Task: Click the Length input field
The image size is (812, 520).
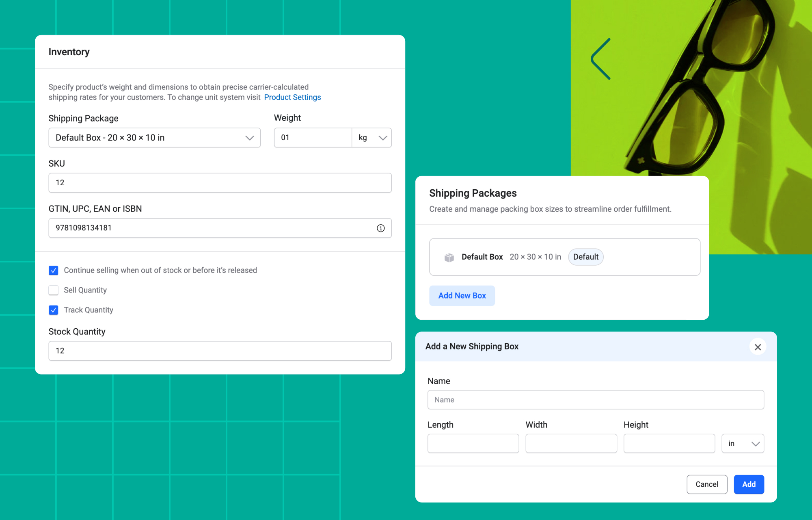Action: point(473,444)
